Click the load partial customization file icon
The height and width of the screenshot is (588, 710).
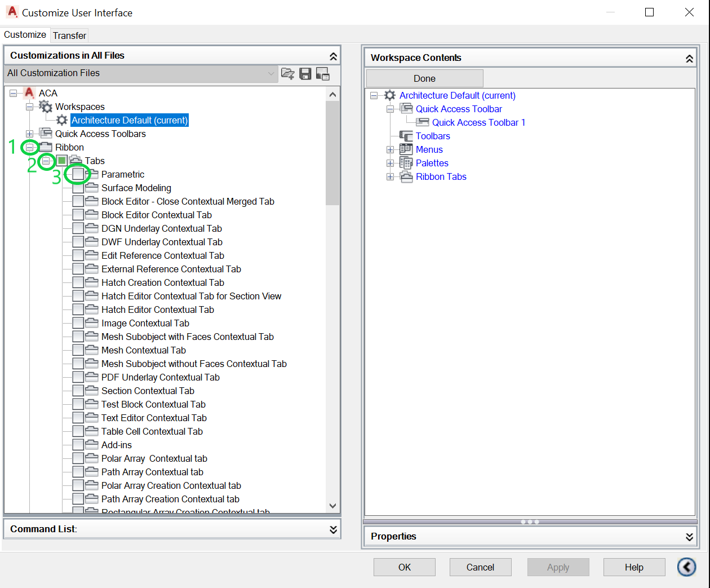coord(288,73)
